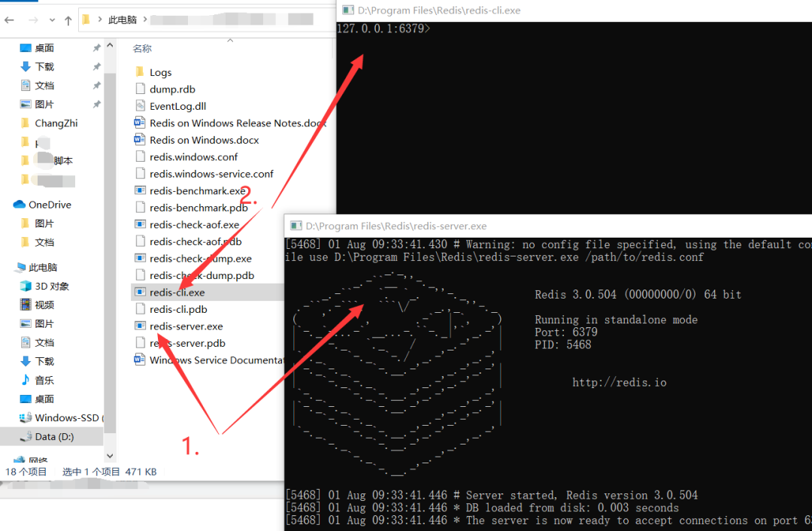Select redis-check-aof.pdb file
This screenshot has height=531, width=812.
pos(195,241)
